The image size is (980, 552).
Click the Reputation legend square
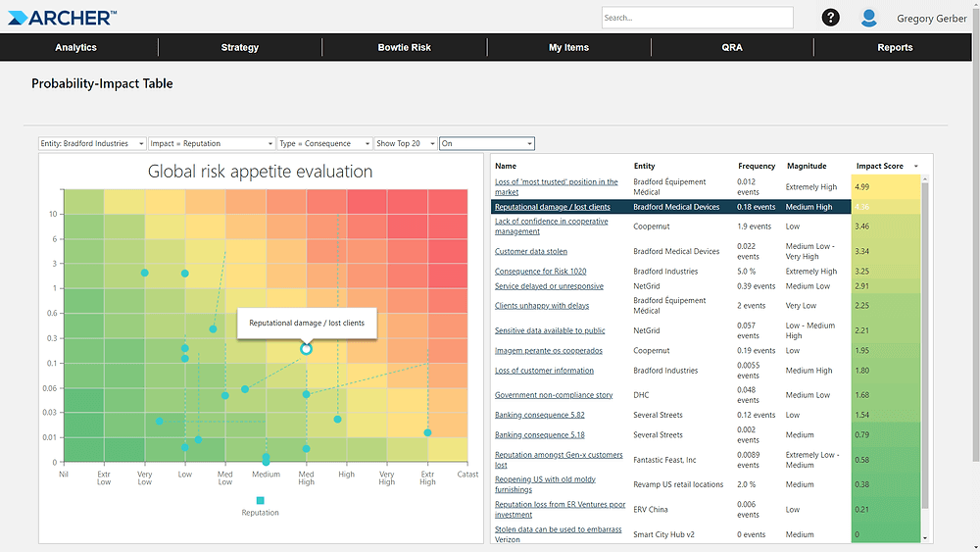[x=260, y=500]
